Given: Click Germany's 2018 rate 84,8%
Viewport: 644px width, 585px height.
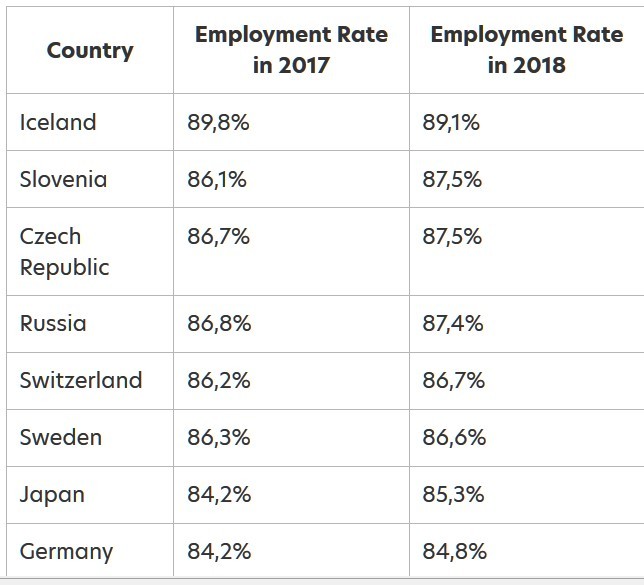Looking at the screenshot, I should pyautogui.click(x=455, y=552).
